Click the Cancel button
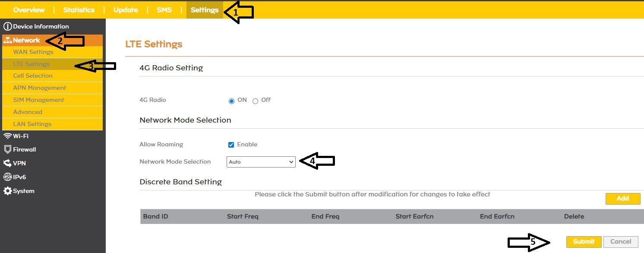The width and height of the screenshot is (644, 253). coord(621,242)
